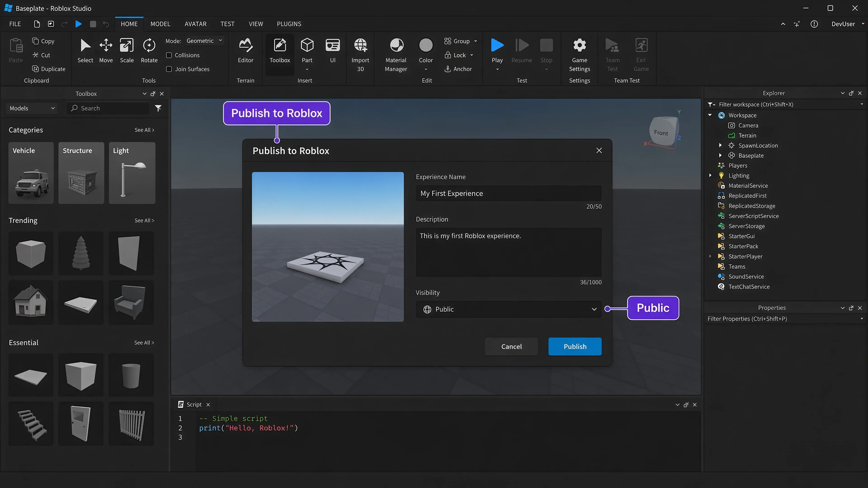This screenshot has width=868, height=488.
Task: Select the Move tool
Action: (x=106, y=51)
